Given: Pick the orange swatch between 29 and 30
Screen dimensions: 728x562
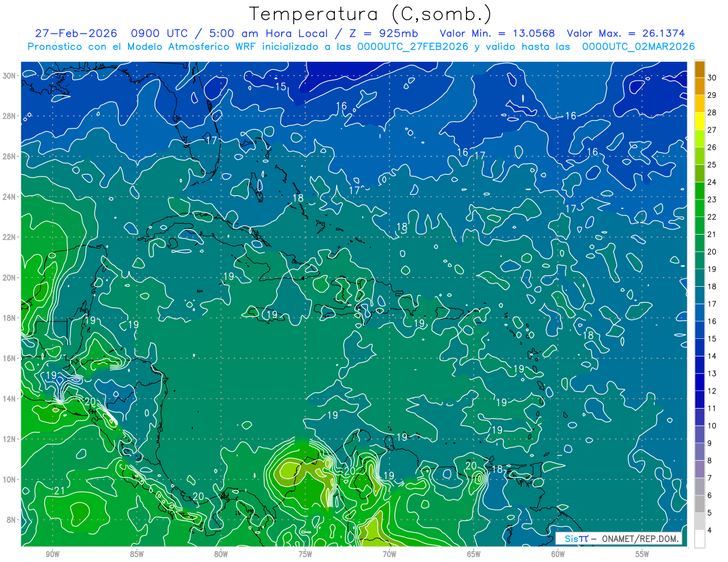Looking at the screenshot, I should 699,86.
